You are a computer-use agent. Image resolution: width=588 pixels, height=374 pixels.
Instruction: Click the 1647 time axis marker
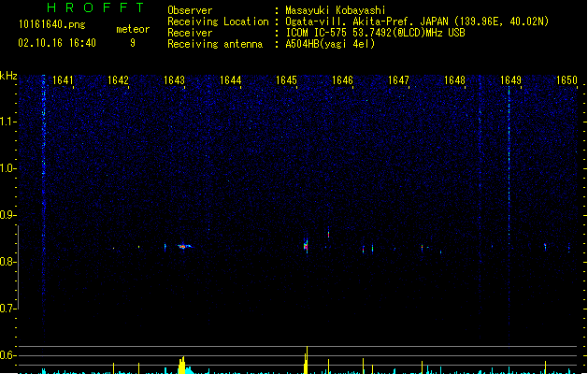(398, 80)
